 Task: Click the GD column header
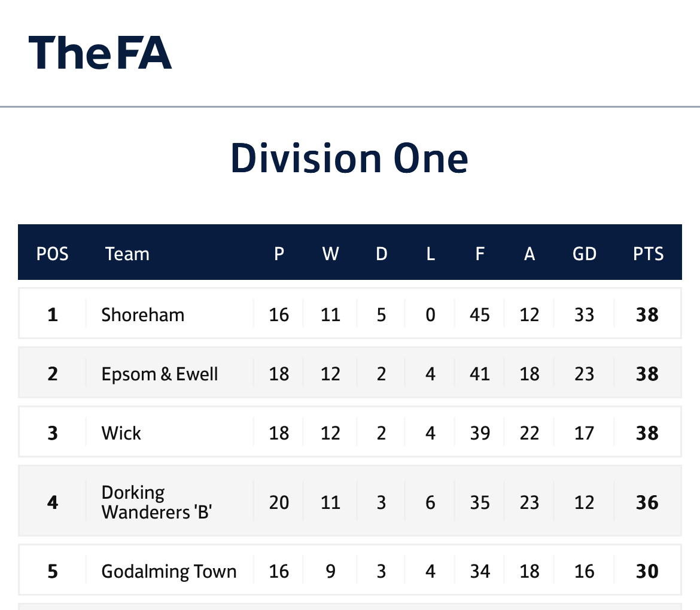(585, 254)
